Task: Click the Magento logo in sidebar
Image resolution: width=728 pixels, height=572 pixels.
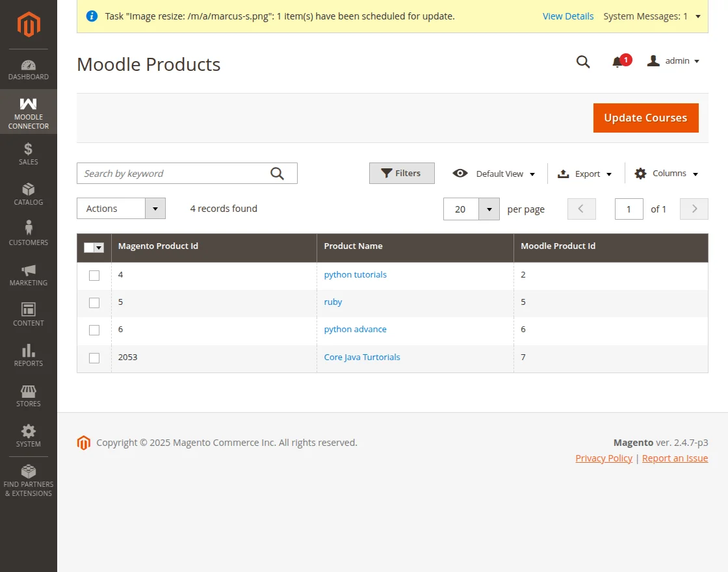Action: (x=29, y=25)
